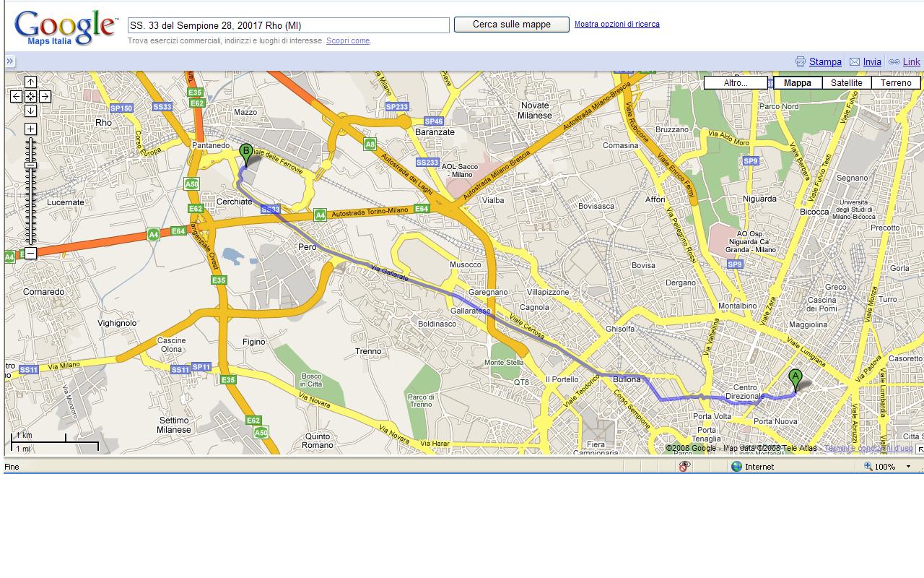Pan the map down with arrow button

tap(30, 111)
